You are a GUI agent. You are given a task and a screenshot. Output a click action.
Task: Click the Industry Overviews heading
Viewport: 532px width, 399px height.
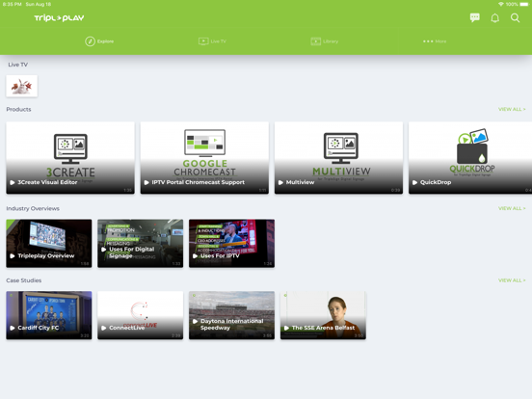pyautogui.click(x=33, y=208)
